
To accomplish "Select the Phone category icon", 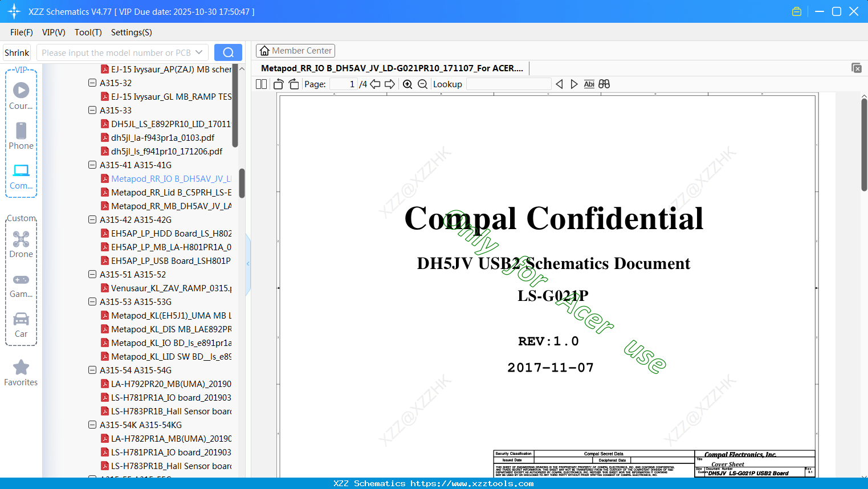I will click(21, 136).
